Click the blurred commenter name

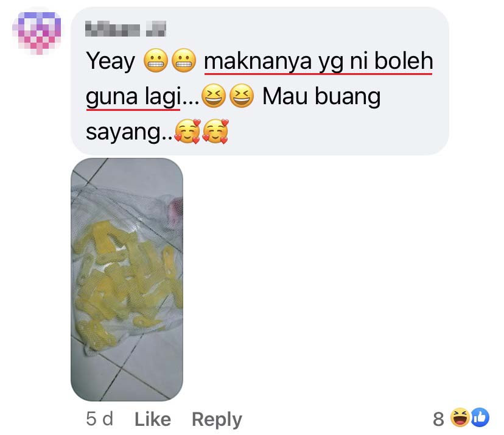click(x=125, y=29)
